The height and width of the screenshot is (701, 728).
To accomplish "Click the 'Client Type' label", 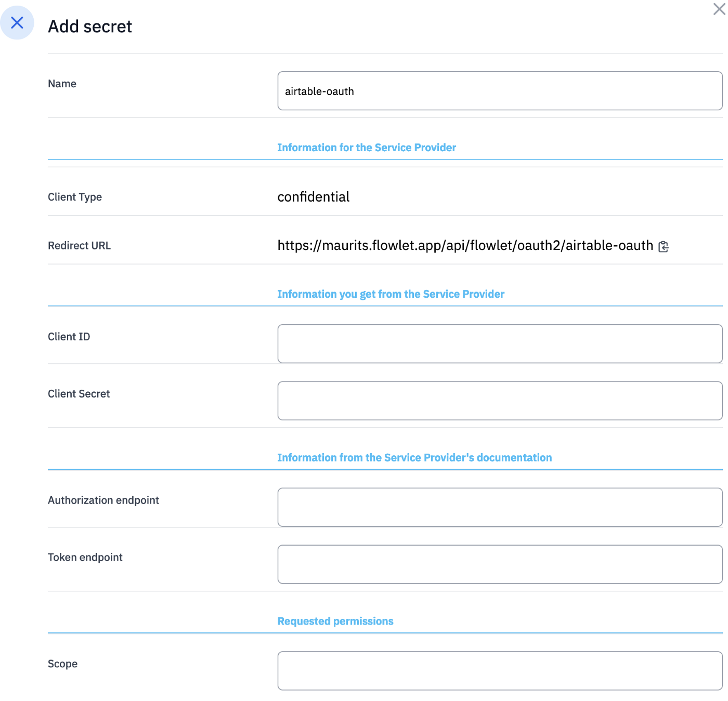I will 75,197.
